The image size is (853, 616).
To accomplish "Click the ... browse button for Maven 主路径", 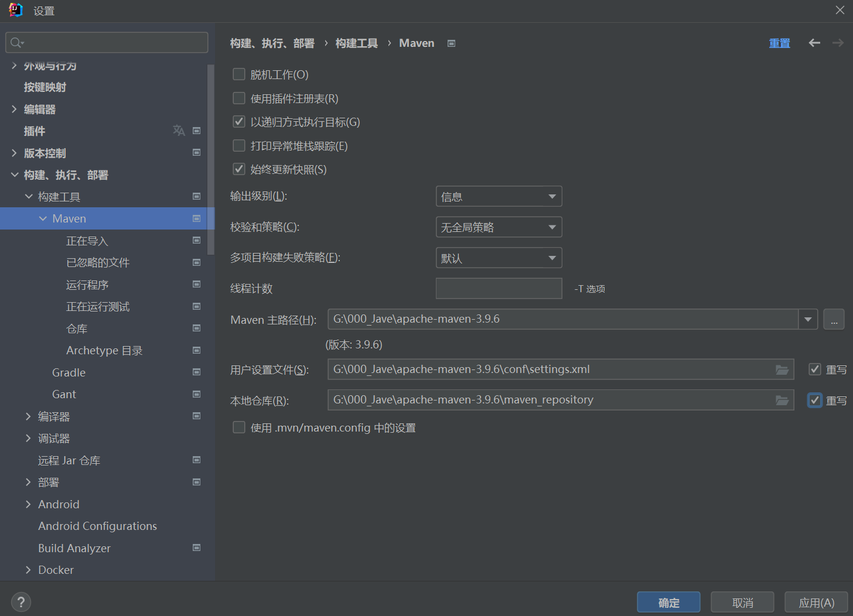I will pos(834,319).
